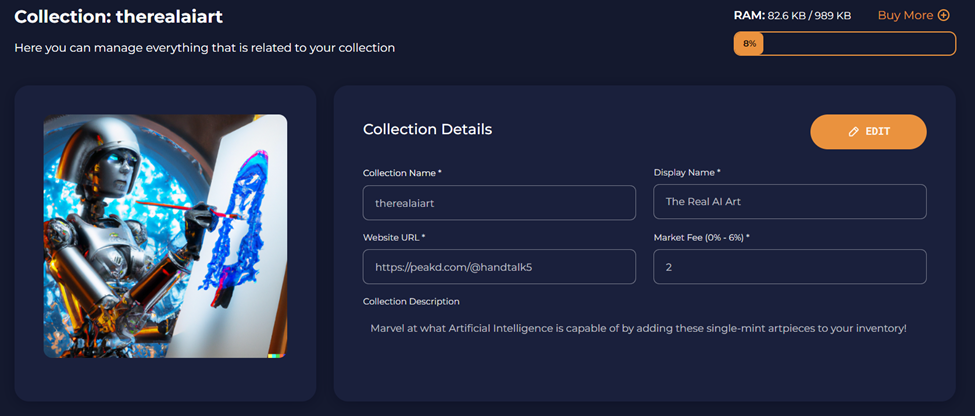
Task: Click the Collection Details heading
Action: (427, 129)
